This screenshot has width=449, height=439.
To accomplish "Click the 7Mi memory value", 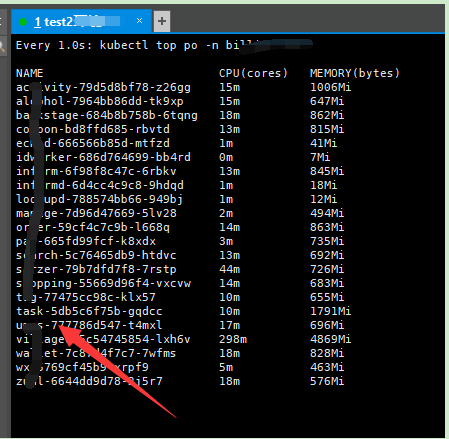I will click(x=320, y=157).
